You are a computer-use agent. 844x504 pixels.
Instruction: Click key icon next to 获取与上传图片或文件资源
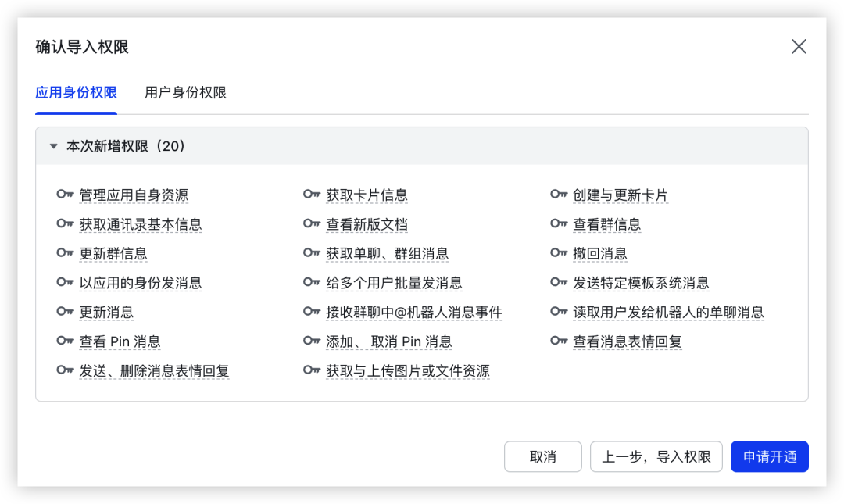[312, 370]
